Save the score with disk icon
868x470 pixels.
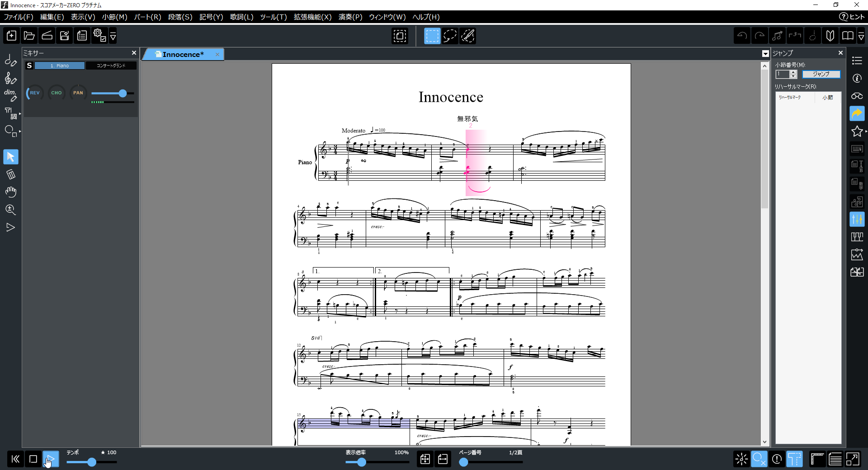[65, 36]
